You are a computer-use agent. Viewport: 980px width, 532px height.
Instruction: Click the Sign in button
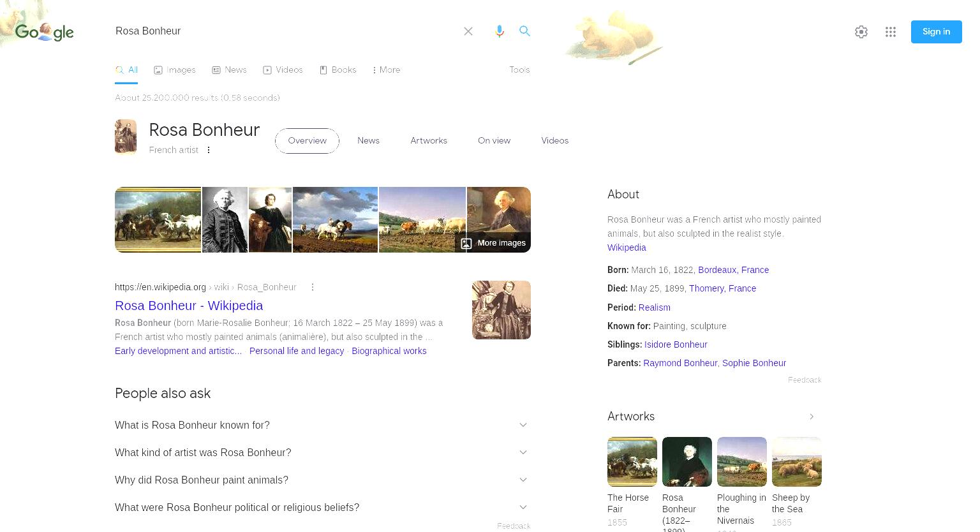936,32
